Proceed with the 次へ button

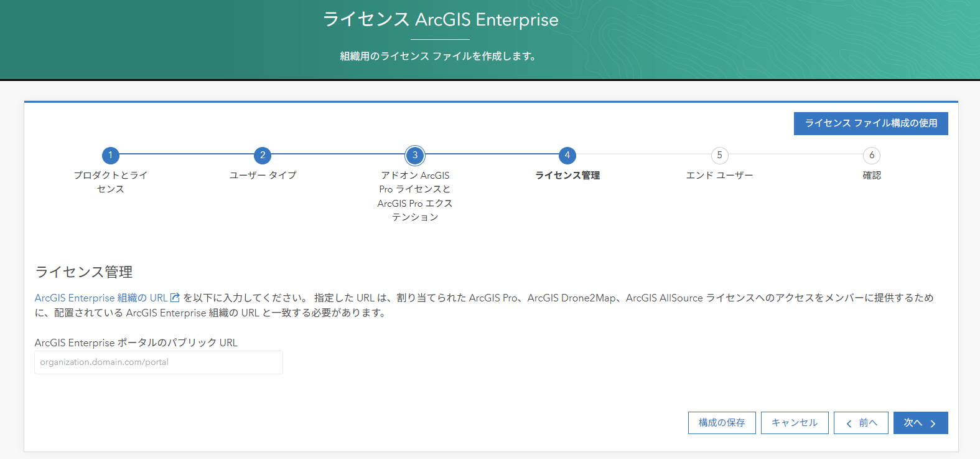(920, 423)
